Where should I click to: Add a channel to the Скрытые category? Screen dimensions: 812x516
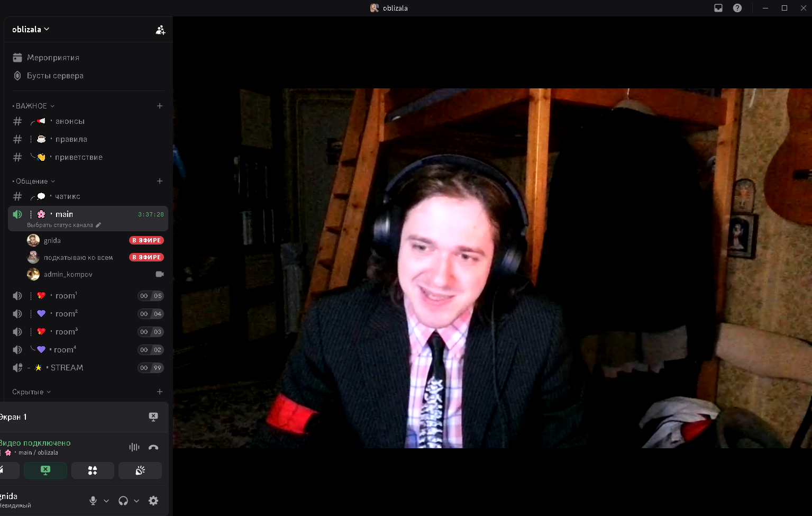click(x=160, y=392)
